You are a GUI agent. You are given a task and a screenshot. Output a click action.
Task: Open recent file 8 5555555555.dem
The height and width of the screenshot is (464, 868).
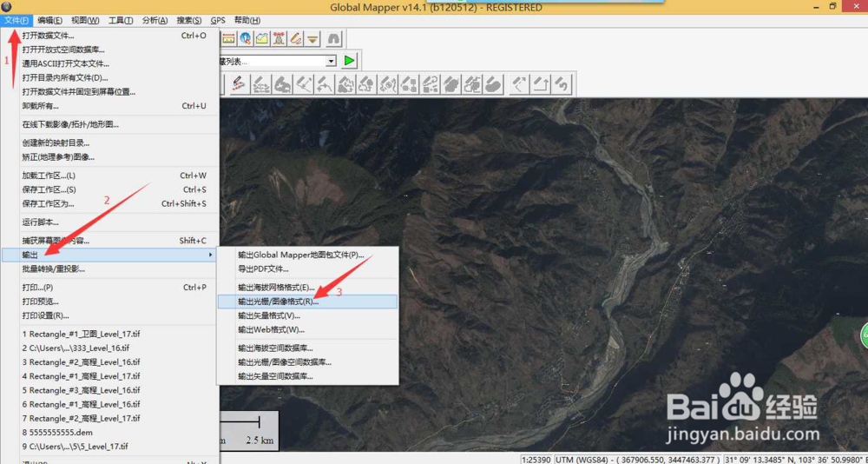[109, 433]
